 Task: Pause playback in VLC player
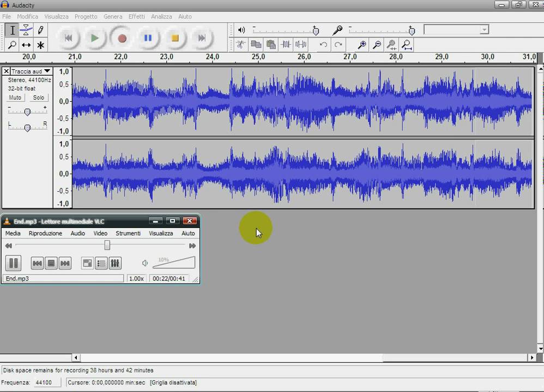[14, 263]
